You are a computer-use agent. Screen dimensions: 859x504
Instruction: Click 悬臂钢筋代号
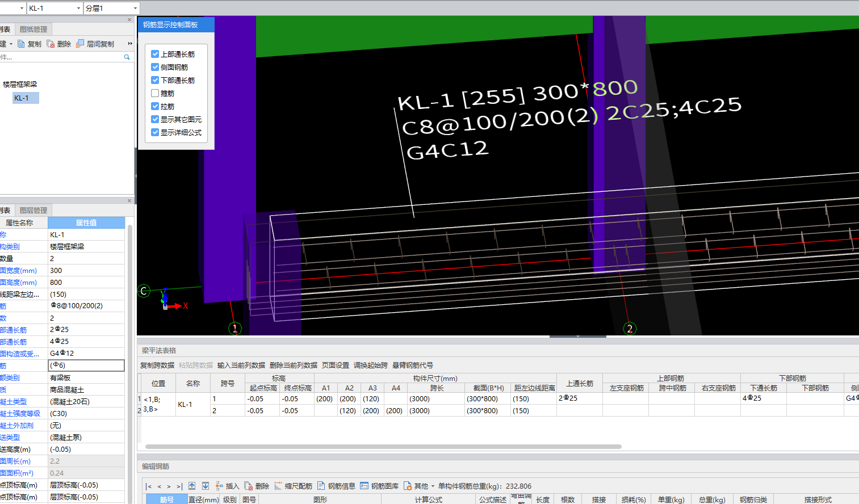pyautogui.click(x=413, y=365)
